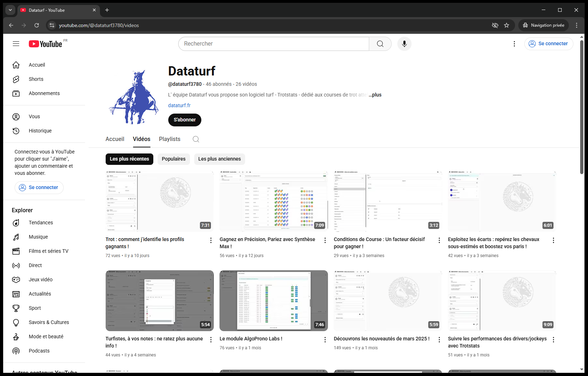Viewport: 588px width, 376px height.
Task: Click the page vertical scrollbar
Action: (582, 107)
